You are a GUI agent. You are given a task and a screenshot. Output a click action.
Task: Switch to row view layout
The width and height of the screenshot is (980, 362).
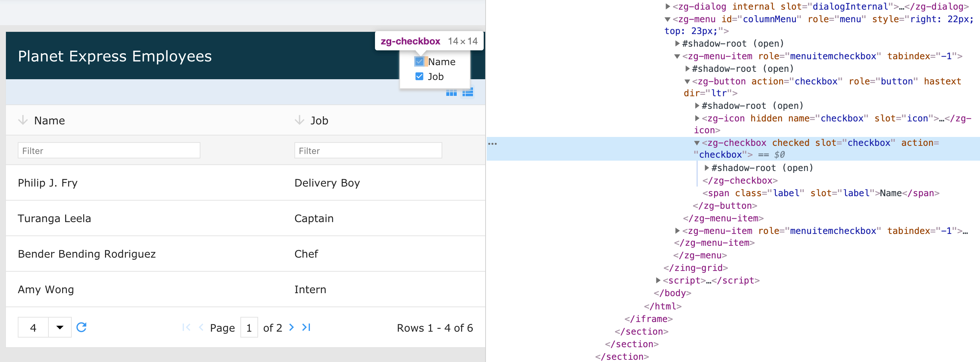[x=468, y=92]
